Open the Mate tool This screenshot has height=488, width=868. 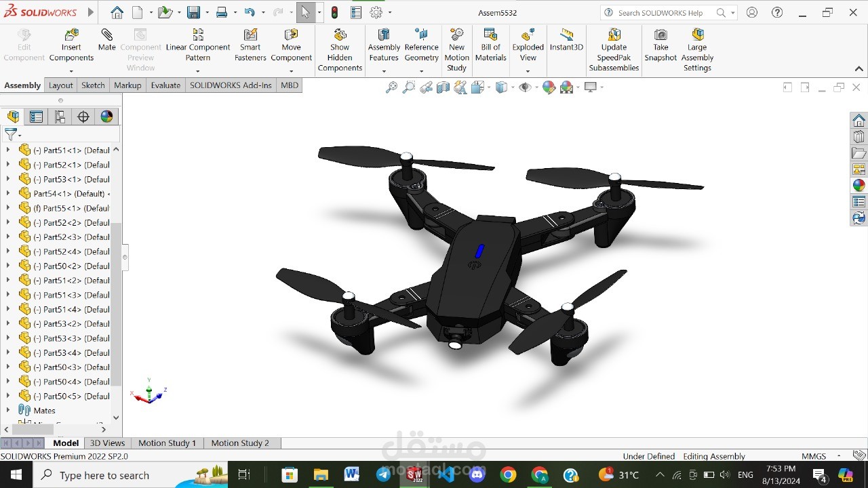coord(106,41)
